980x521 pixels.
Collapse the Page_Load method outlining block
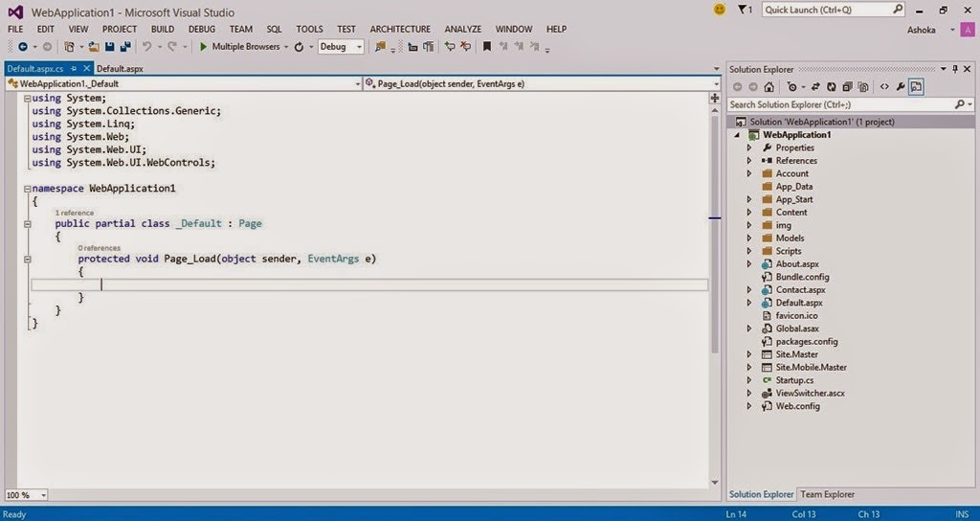[27, 259]
